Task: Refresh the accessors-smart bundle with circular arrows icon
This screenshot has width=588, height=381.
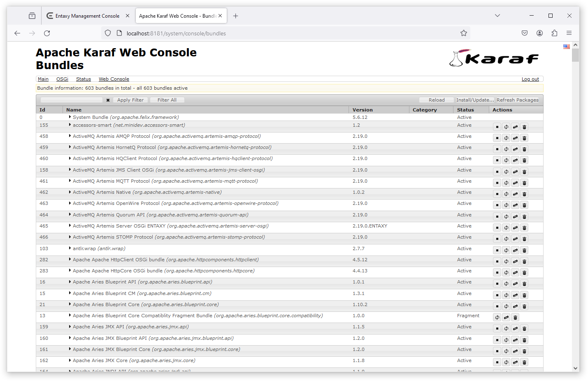Action: [x=506, y=127]
